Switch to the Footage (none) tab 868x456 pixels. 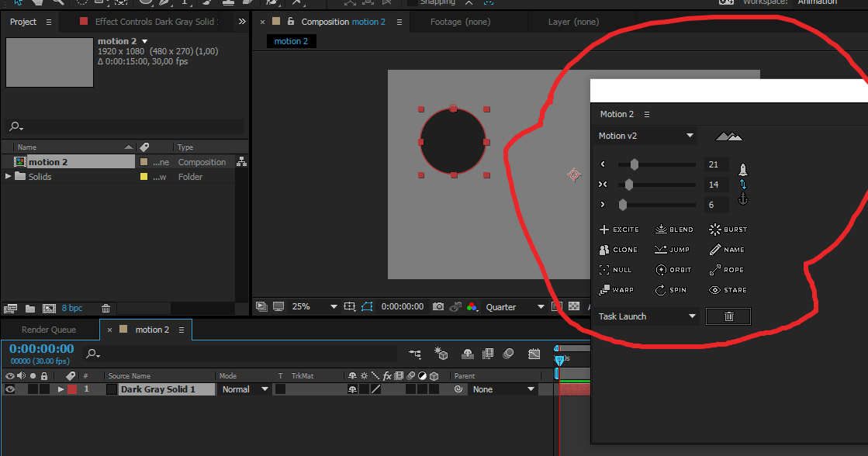click(460, 22)
